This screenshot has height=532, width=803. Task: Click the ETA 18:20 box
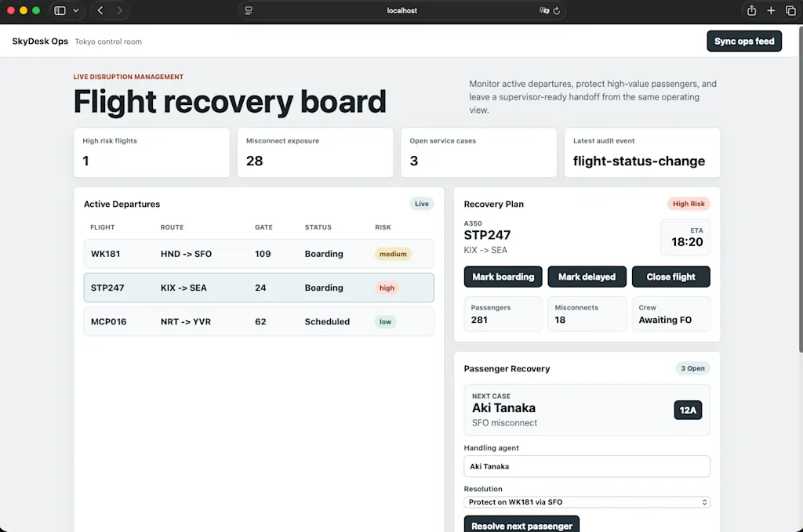685,238
